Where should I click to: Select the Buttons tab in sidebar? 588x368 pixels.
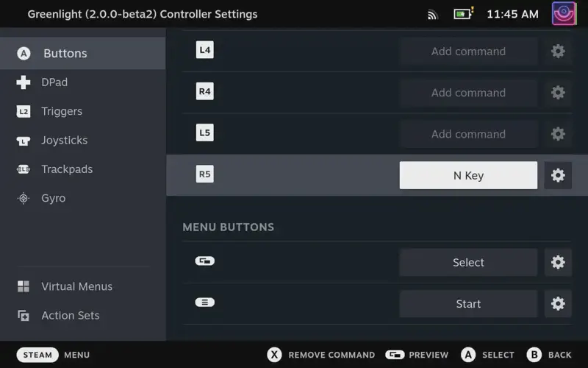[x=65, y=54]
